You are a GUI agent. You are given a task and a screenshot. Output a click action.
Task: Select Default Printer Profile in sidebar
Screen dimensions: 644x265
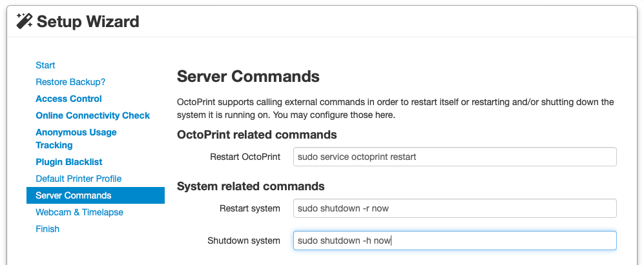[78, 179]
